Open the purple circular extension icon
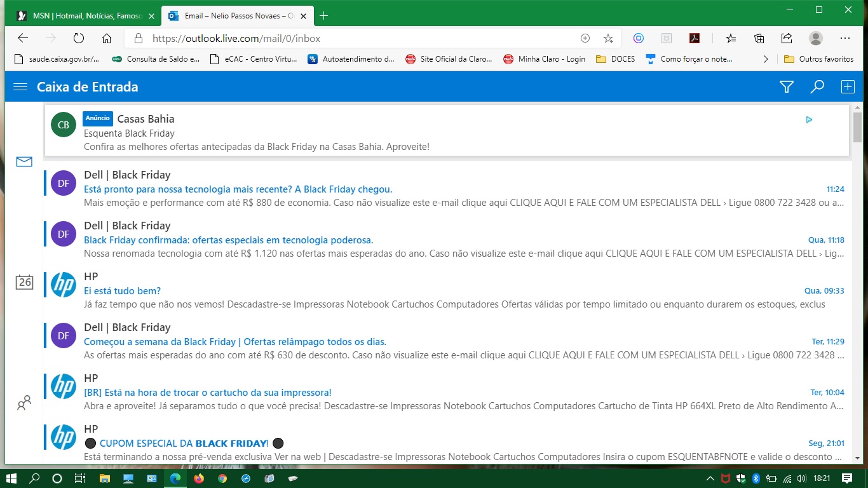This screenshot has height=488, width=868. [x=639, y=38]
